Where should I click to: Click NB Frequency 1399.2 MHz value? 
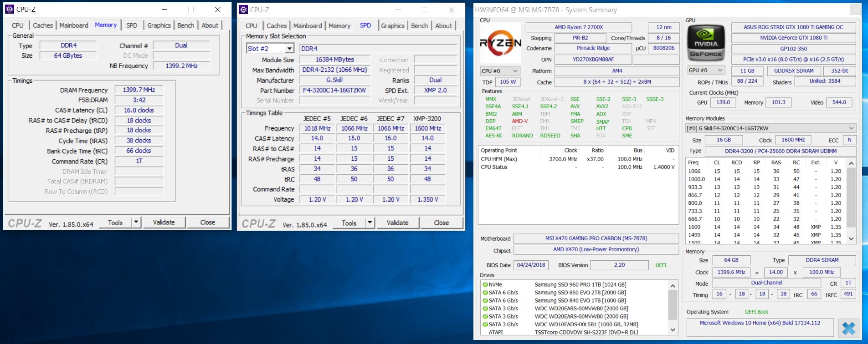181,66
